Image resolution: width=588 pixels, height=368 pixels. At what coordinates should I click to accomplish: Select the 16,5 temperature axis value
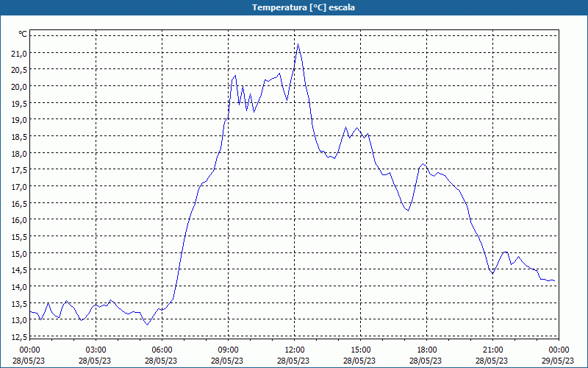tap(20, 204)
